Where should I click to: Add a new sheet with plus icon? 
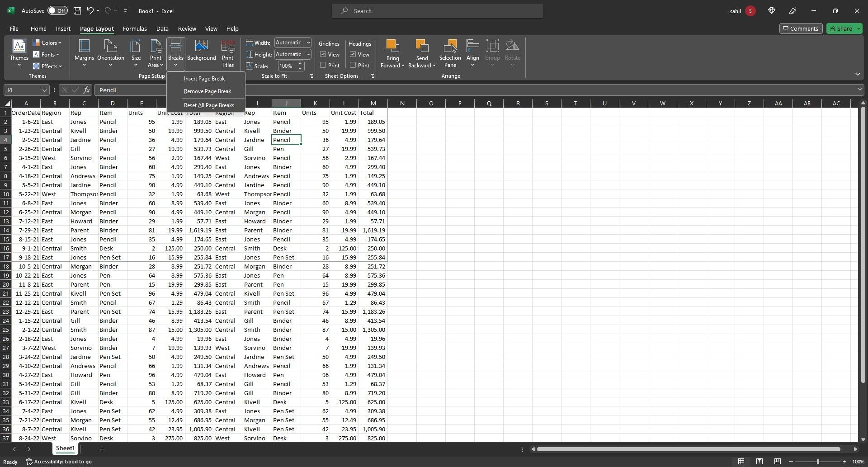tap(102, 449)
